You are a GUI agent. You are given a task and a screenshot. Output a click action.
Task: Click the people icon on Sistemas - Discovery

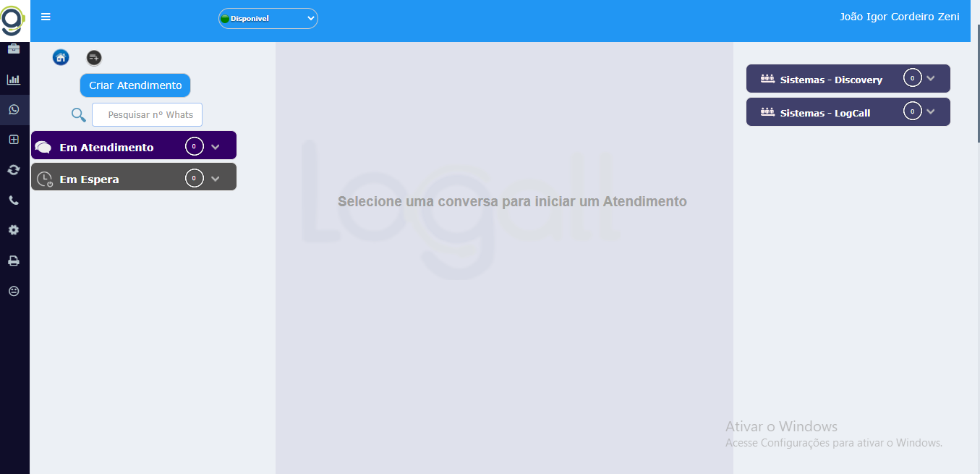pyautogui.click(x=767, y=79)
